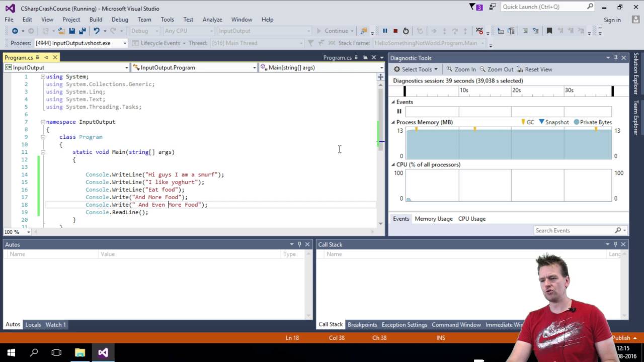This screenshot has height=362, width=644.
Task: Open the Exception Settings tab
Action: [x=405, y=325]
